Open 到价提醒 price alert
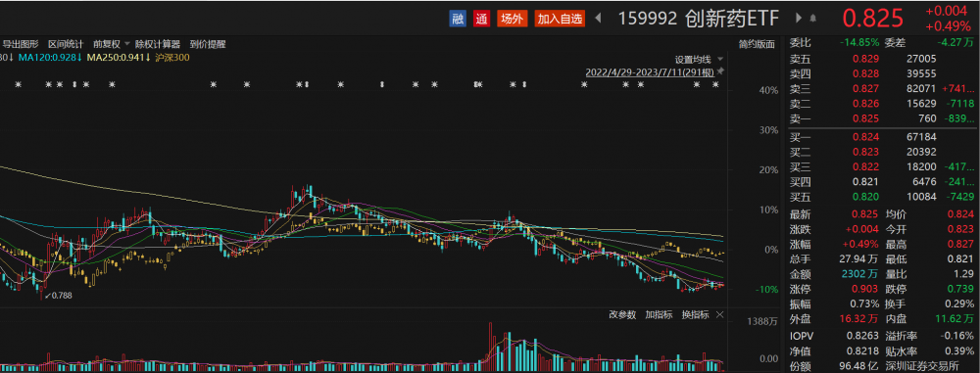 point(208,44)
